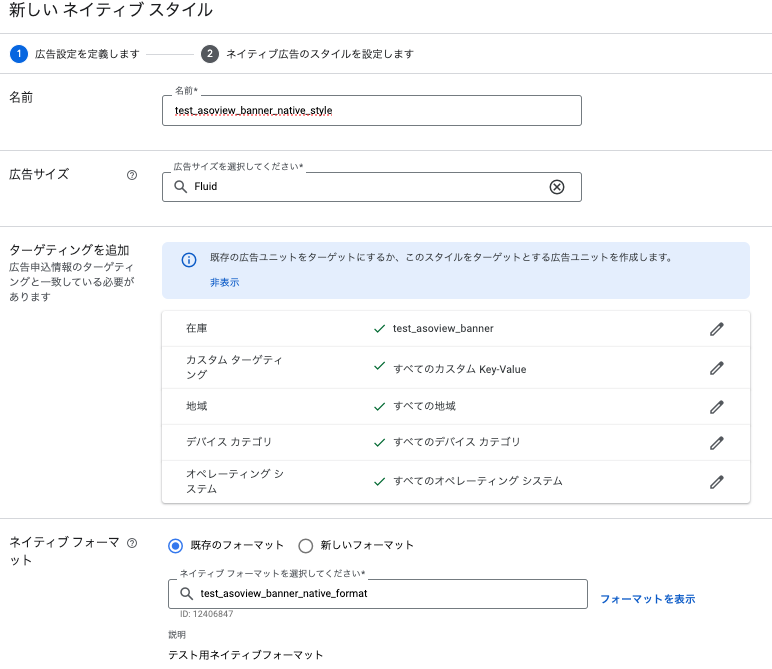Click the info icon in blue banner
This screenshot has height=669, width=772.
pyautogui.click(x=188, y=260)
